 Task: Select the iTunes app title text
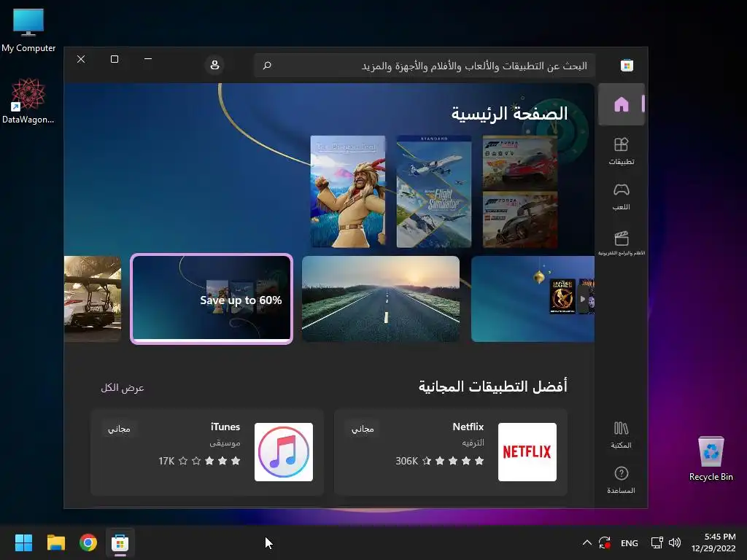point(225,427)
